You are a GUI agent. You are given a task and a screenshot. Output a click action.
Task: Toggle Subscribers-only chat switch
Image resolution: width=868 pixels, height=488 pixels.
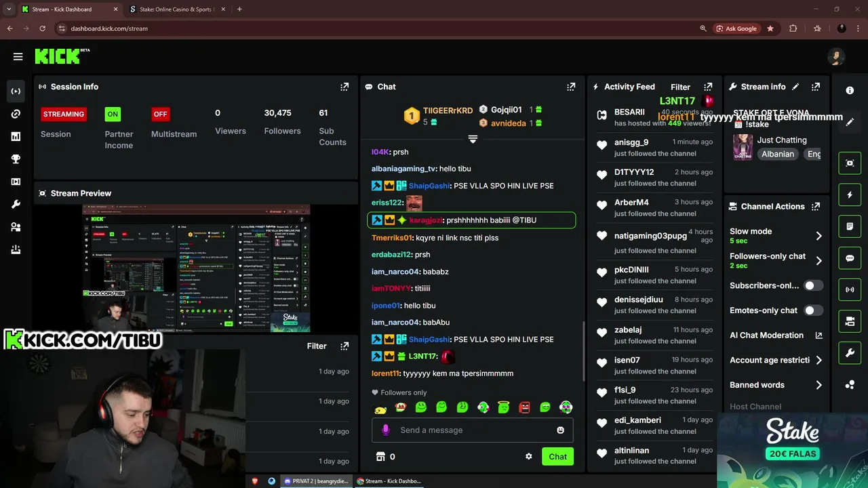(813, 285)
